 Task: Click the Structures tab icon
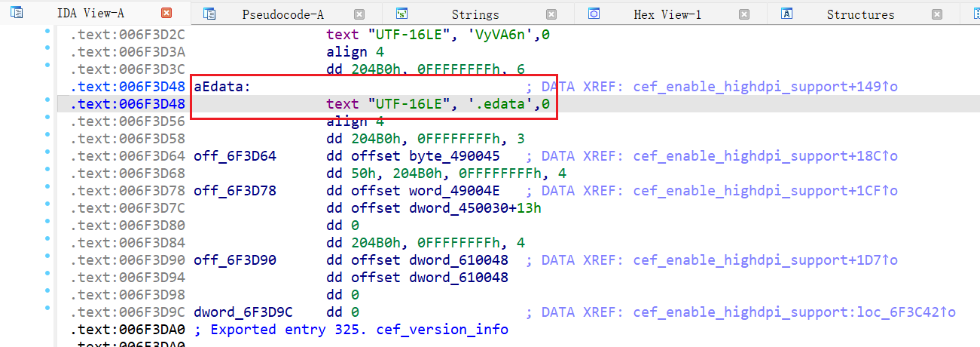tap(787, 14)
